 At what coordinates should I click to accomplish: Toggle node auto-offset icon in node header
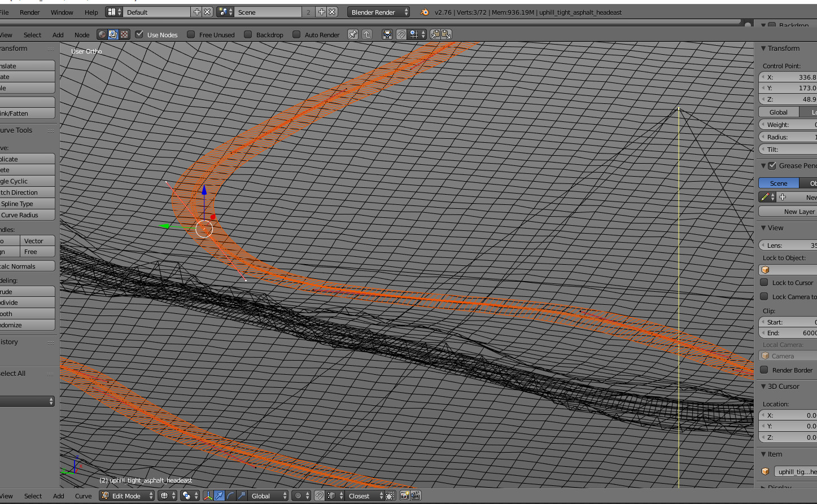click(387, 34)
